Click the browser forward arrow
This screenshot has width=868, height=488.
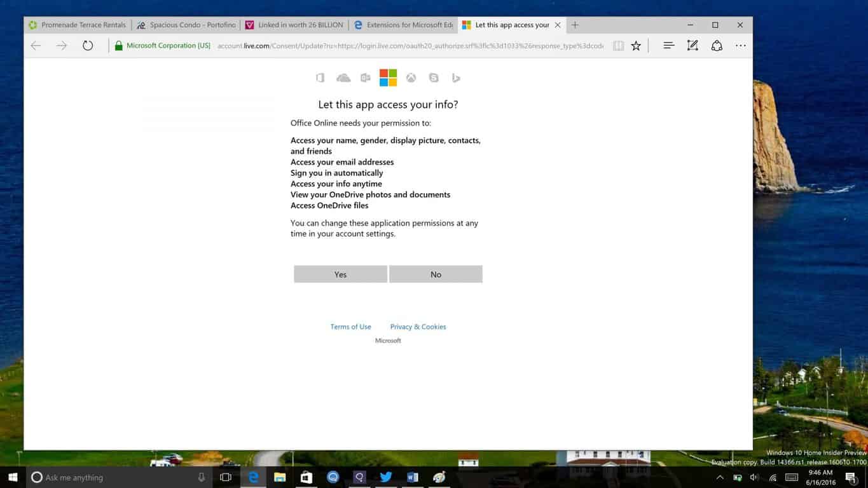point(62,45)
